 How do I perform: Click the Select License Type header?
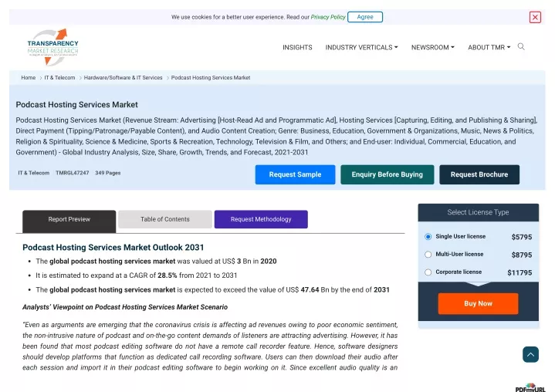tap(478, 212)
